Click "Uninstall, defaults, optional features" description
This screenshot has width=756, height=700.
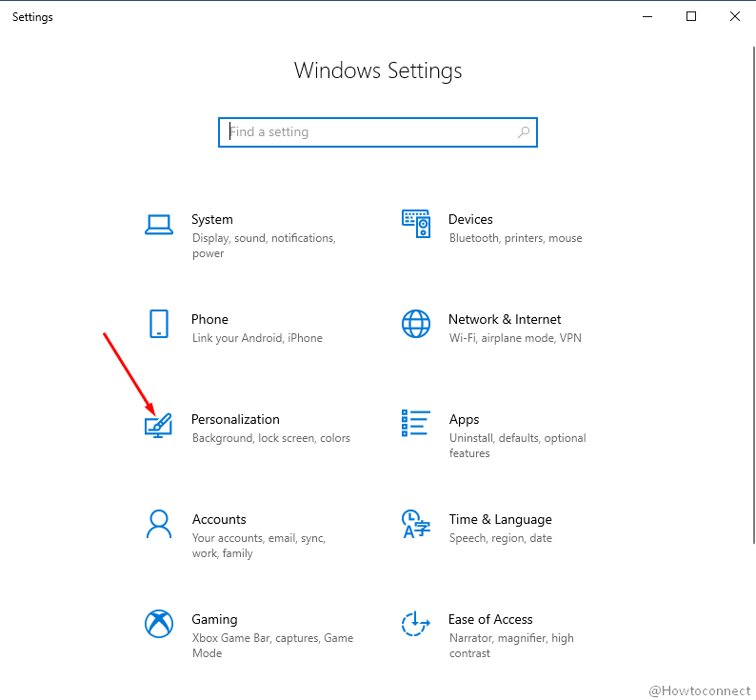pos(517,446)
